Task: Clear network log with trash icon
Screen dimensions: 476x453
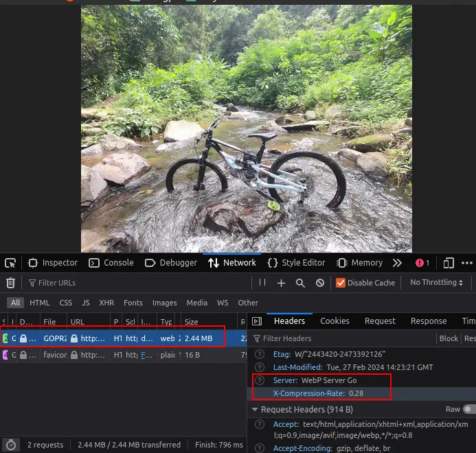Action: point(10,283)
